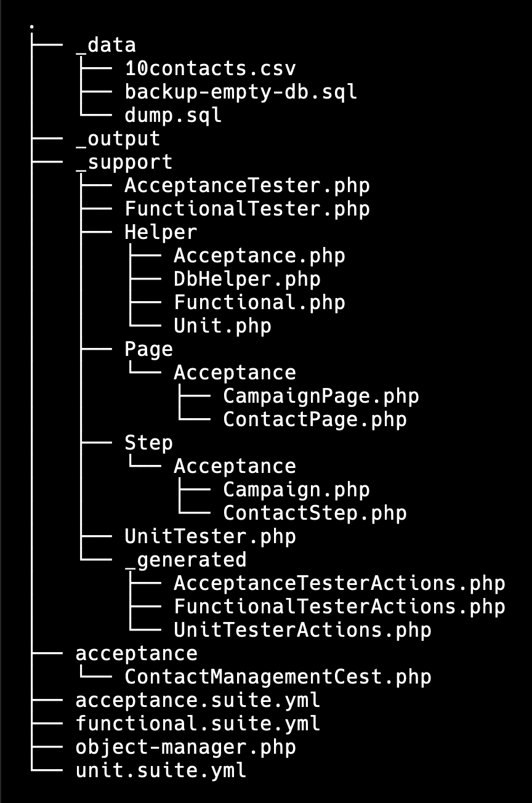Select DbHelper.php under Helper

pos(247,279)
